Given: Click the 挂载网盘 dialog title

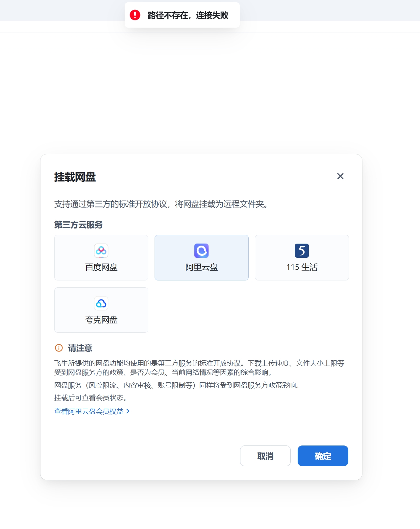Looking at the screenshot, I should pos(75,177).
